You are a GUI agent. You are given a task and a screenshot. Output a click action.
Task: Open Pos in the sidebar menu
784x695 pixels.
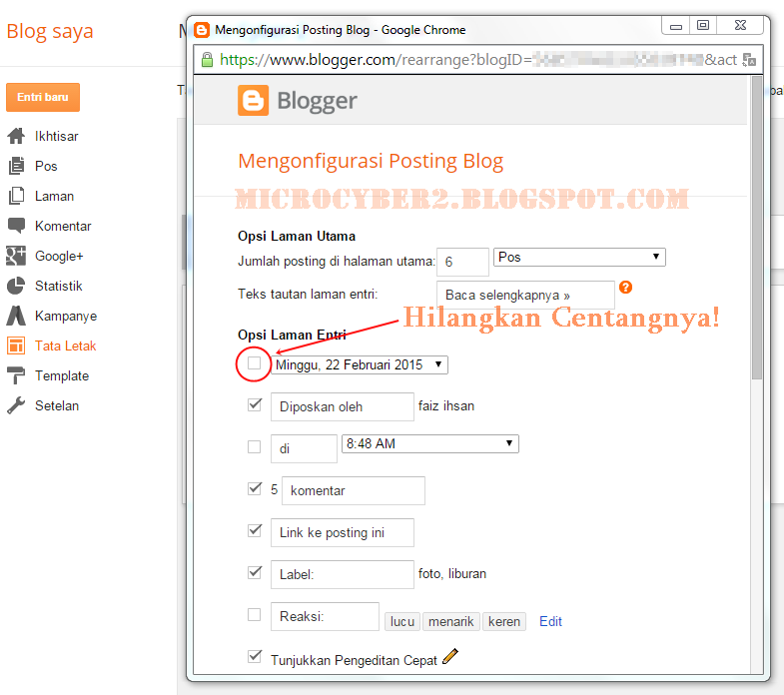tap(46, 166)
